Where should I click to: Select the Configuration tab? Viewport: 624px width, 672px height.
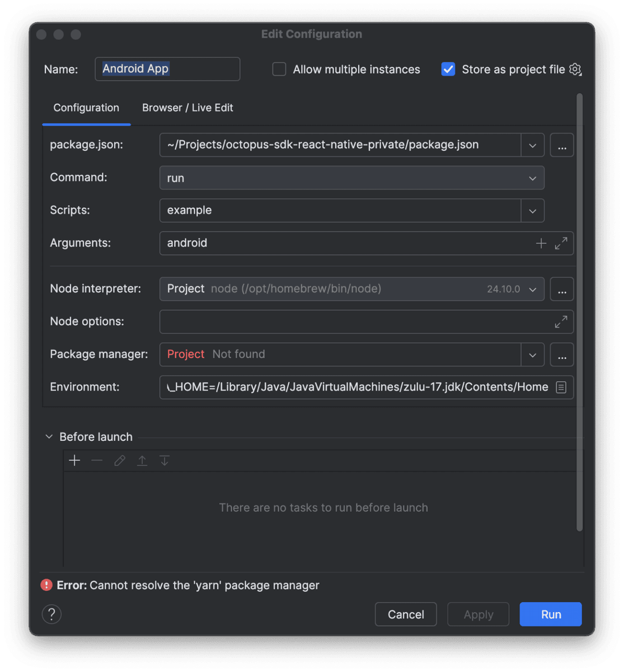point(86,108)
